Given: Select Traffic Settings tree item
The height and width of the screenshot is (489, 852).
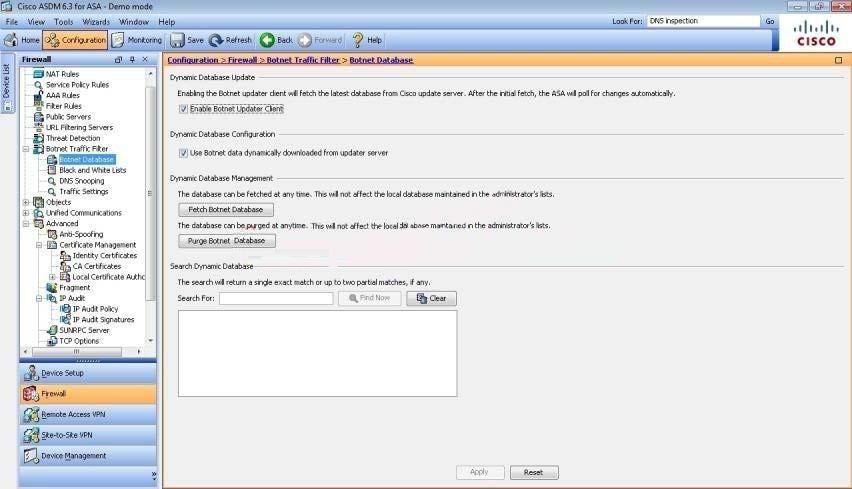Looking at the screenshot, I should coord(84,192).
